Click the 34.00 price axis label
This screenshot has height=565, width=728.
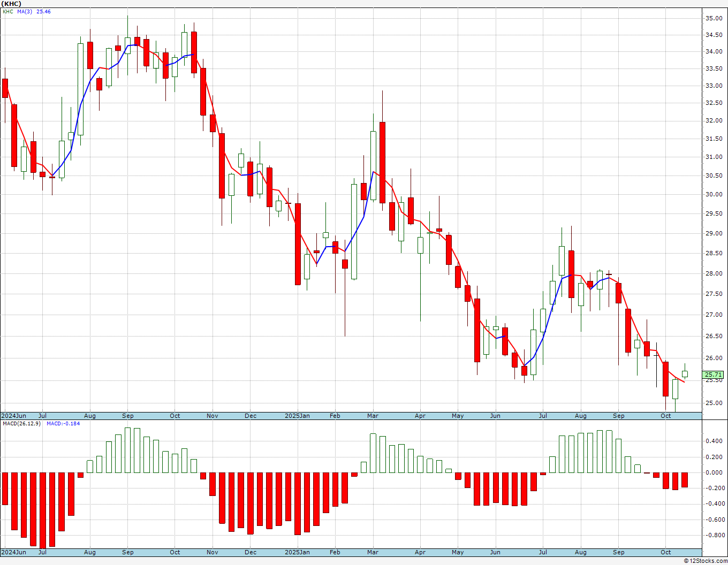pos(714,52)
